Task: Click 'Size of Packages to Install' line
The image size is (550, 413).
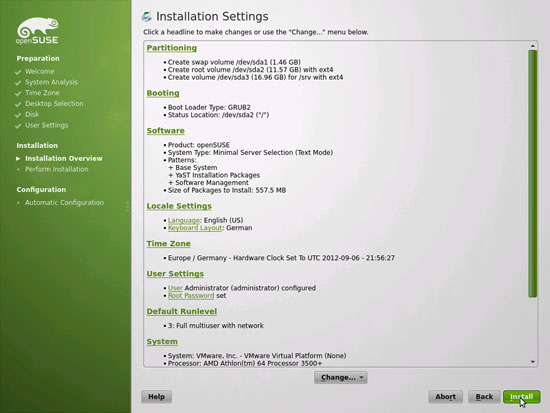Action: [x=227, y=190]
